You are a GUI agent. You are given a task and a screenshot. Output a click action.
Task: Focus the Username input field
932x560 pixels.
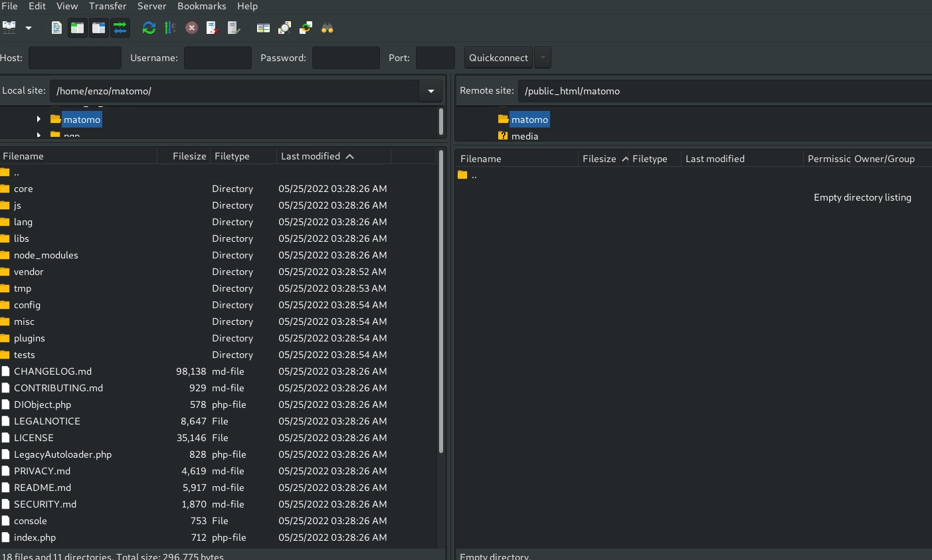[218, 58]
